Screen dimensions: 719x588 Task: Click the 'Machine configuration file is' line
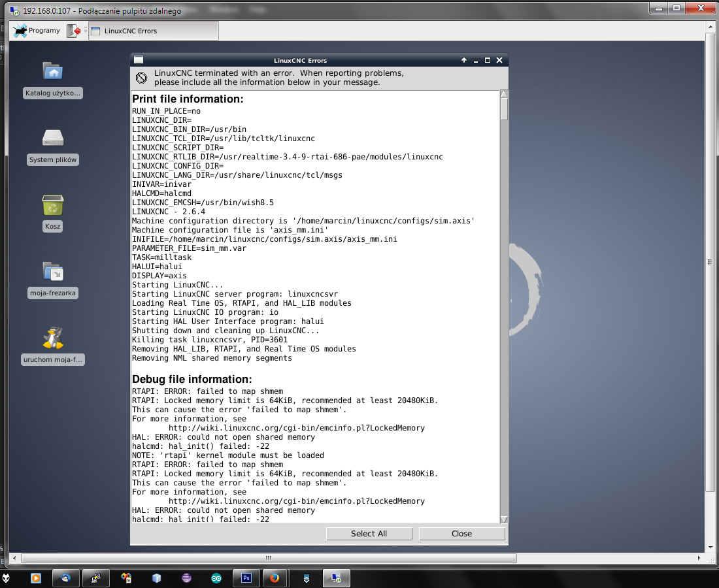coord(229,229)
